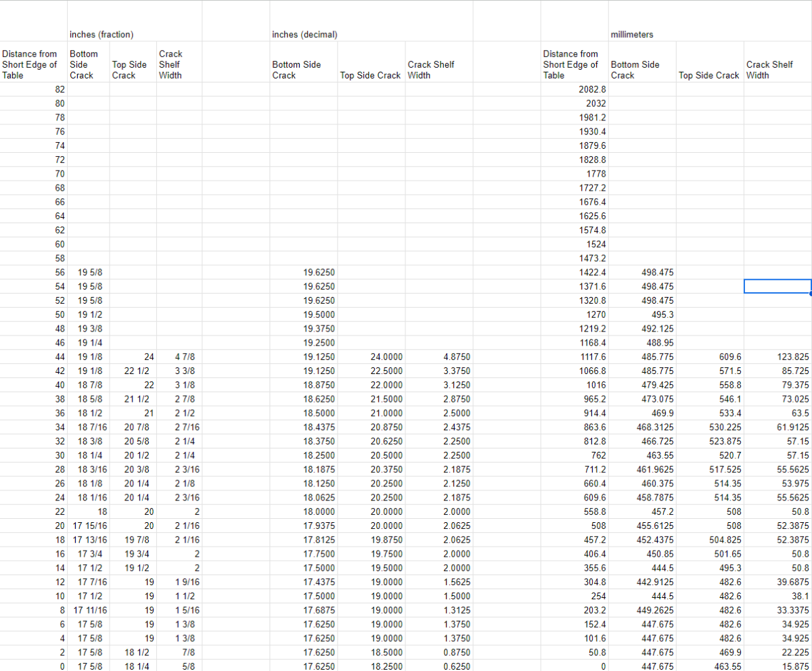This screenshot has height=671, width=812.
Task: Select the millimeter cell 15.875
Action: click(777, 666)
